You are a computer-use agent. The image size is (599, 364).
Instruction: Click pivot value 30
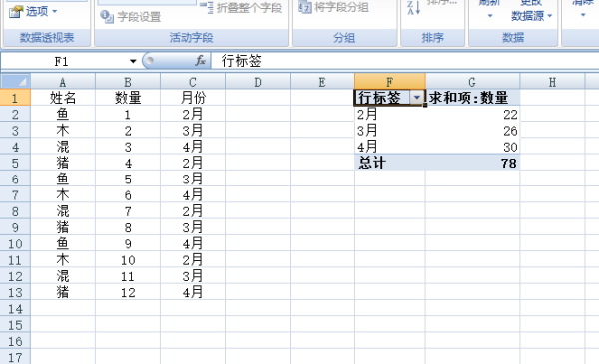click(472, 147)
